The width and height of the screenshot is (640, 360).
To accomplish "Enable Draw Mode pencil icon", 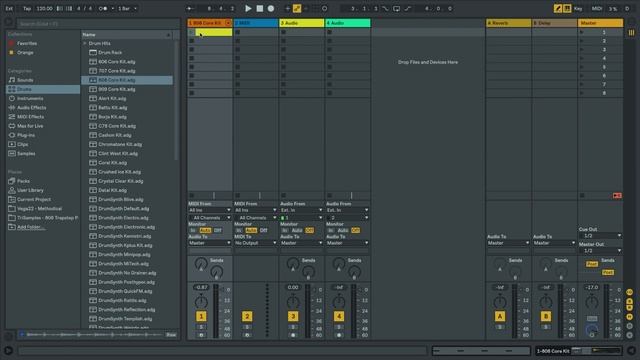I will click(x=558, y=8).
